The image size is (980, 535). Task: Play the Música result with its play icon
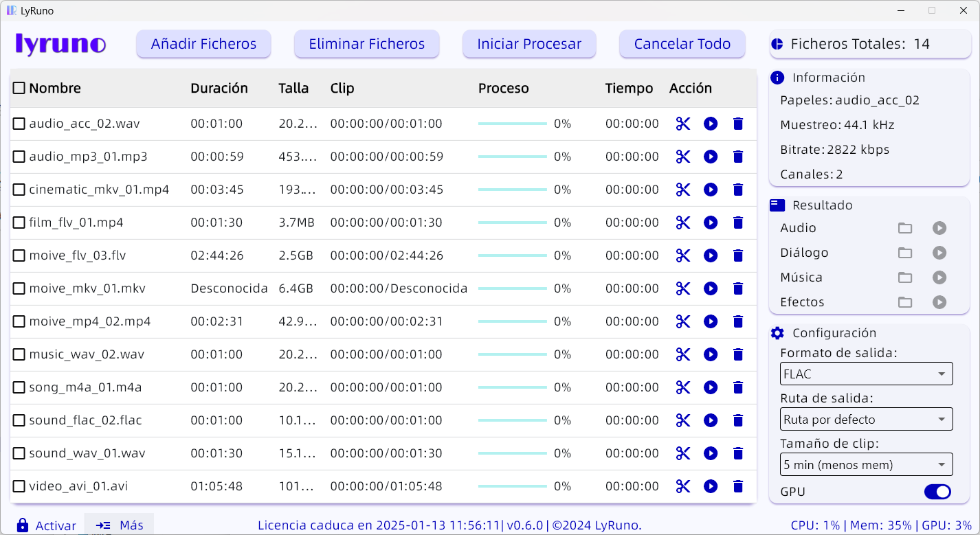tap(939, 277)
